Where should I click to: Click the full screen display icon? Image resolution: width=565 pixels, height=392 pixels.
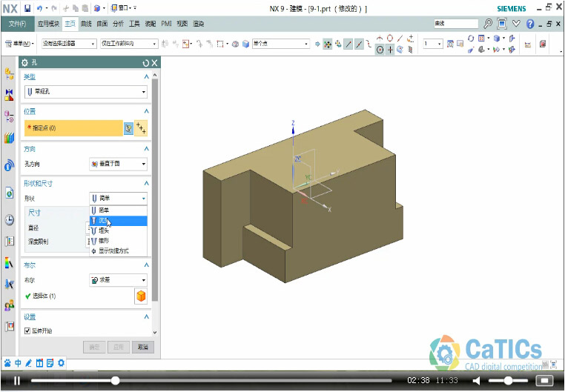(x=502, y=24)
